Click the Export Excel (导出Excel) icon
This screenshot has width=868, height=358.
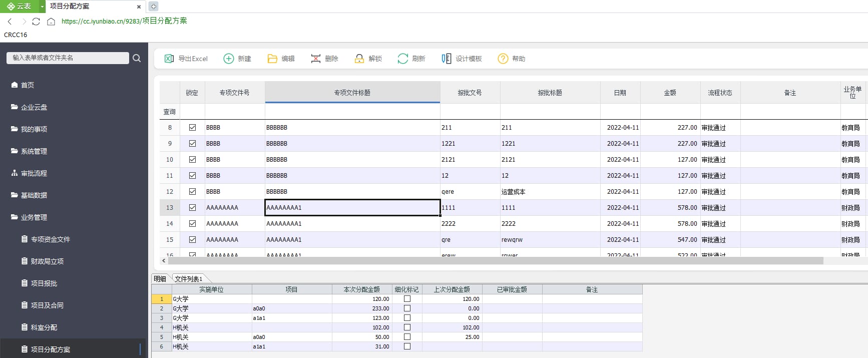point(169,59)
